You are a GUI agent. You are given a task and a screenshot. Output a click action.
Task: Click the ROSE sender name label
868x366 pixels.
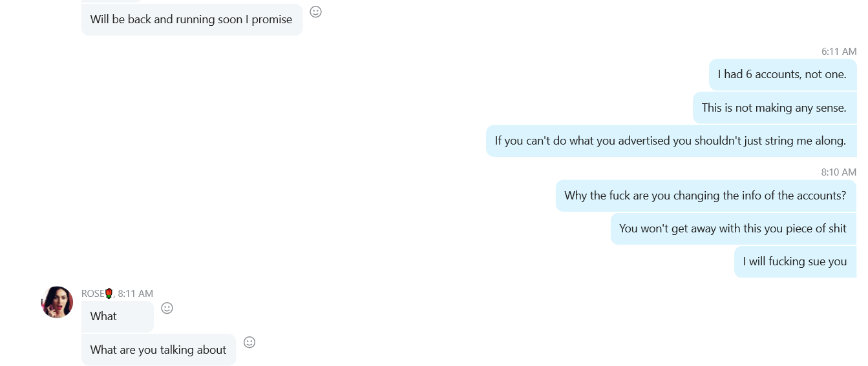pos(92,294)
